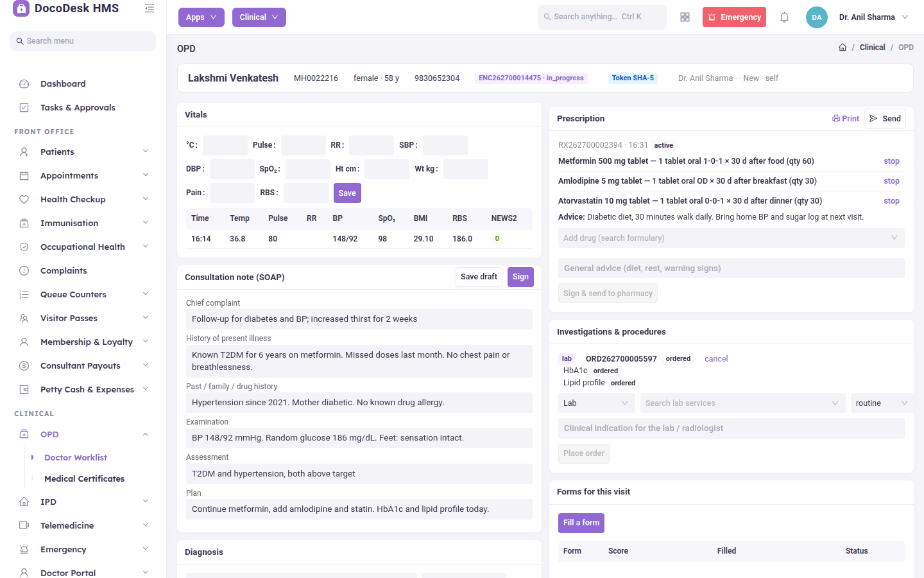The height and width of the screenshot is (578, 924).
Task: Collapse the sidebar menu toggle icon
Action: [x=150, y=8]
